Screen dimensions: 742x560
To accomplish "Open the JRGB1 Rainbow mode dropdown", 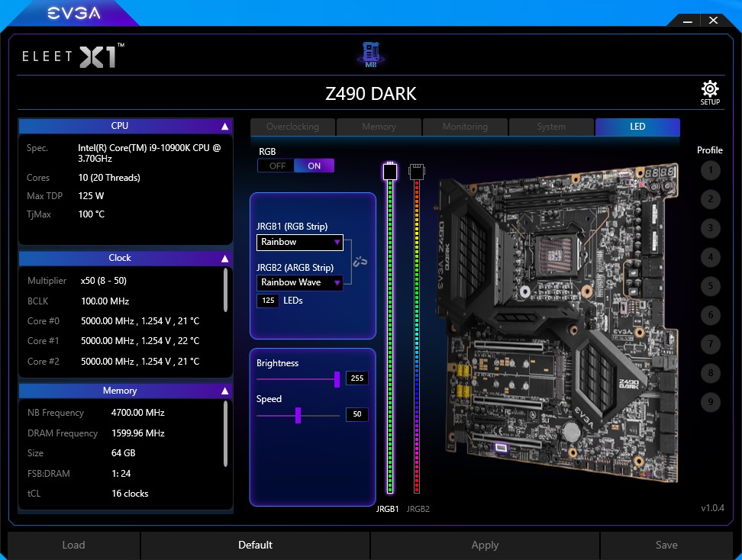I will click(x=299, y=242).
